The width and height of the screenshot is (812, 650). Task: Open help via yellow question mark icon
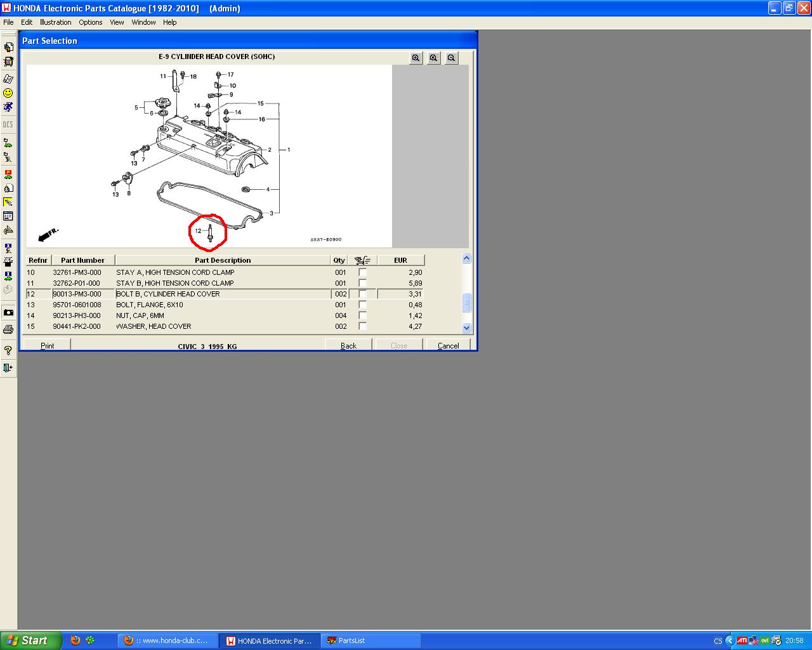pos(8,350)
